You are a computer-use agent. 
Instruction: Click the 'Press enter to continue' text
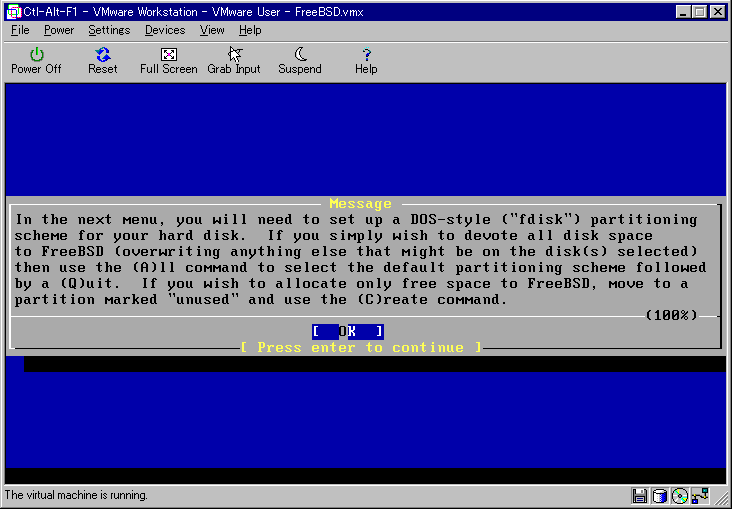click(361, 347)
